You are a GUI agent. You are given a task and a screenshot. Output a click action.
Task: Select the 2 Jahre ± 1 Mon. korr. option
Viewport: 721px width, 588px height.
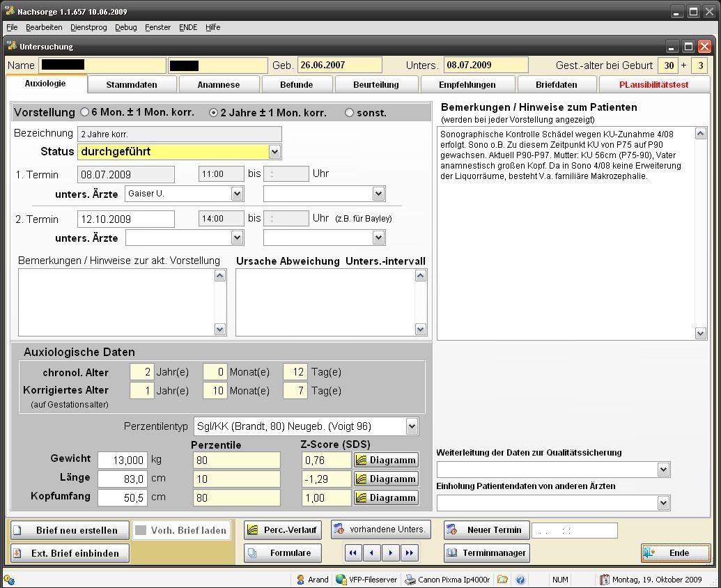pyautogui.click(x=214, y=112)
